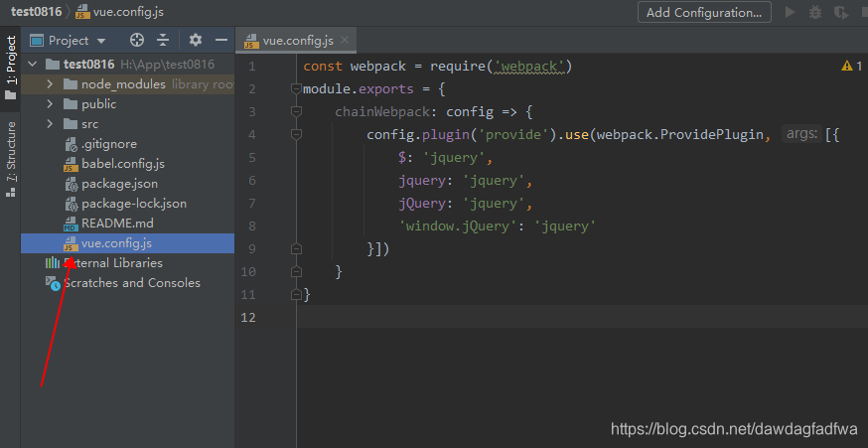Viewport: 868px width, 448px height.
Task: Toggle the 1: Project tool window
Action: tap(11, 68)
